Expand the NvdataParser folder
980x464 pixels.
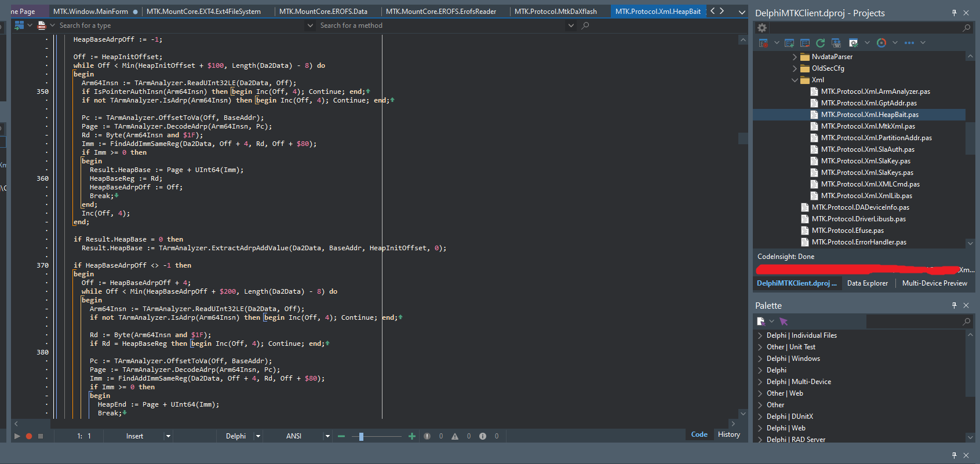795,57
